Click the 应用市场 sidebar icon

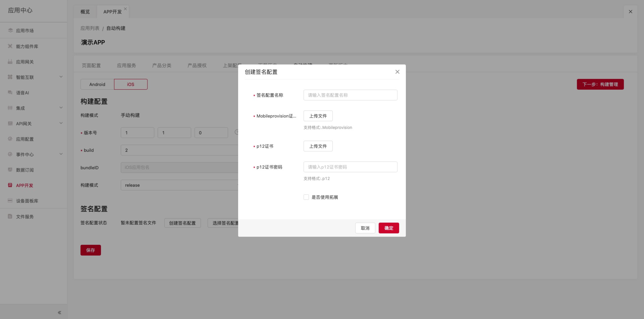10,30
